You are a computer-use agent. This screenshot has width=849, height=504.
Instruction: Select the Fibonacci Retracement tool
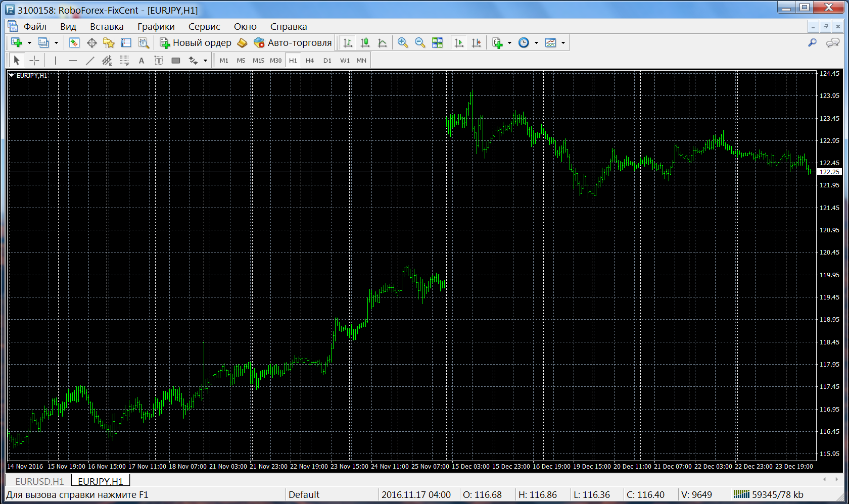pos(124,61)
